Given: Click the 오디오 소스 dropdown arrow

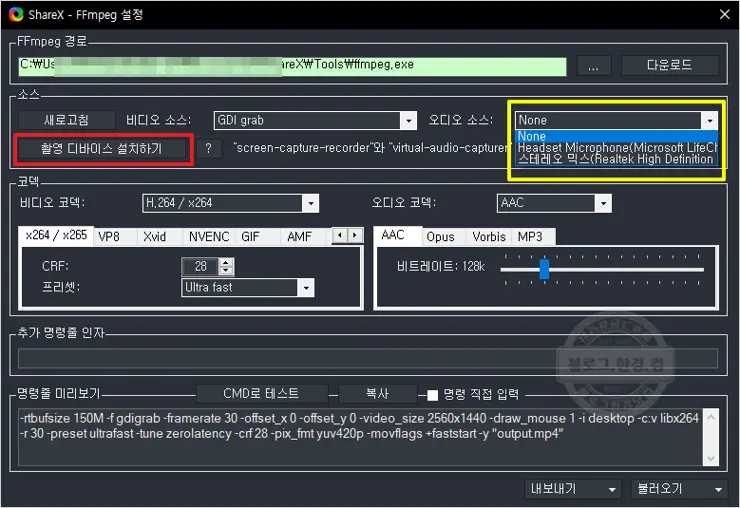Looking at the screenshot, I should (709, 120).
